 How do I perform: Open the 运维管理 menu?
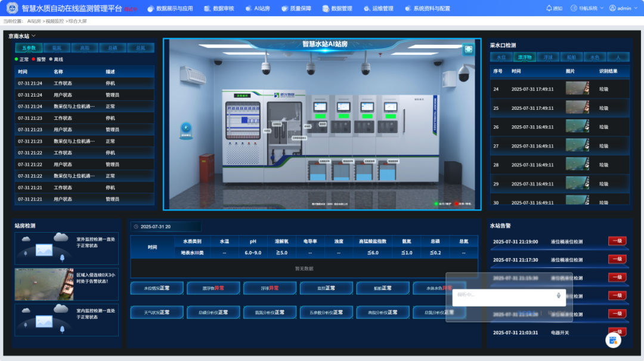point(378,8)
